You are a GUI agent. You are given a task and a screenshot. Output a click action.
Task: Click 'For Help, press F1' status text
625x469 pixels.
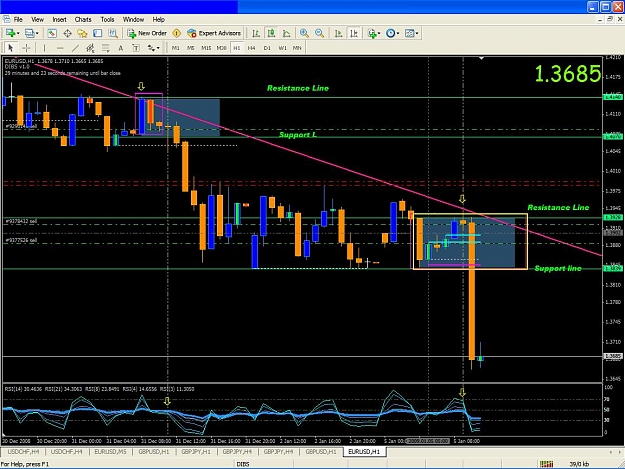coord(25,464)
